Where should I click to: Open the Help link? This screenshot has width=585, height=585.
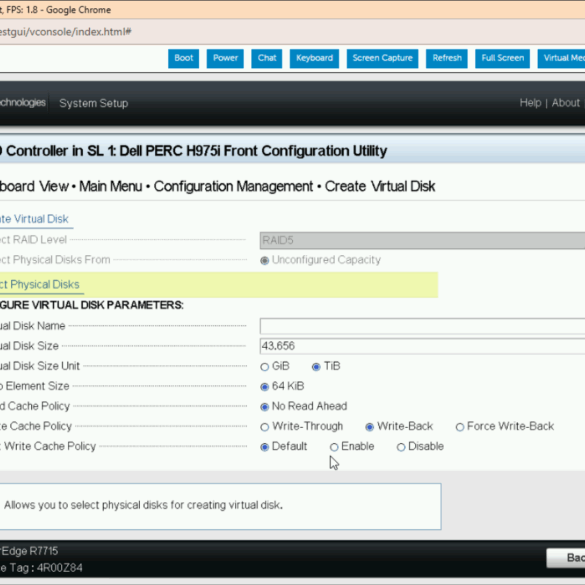[530, 103]
